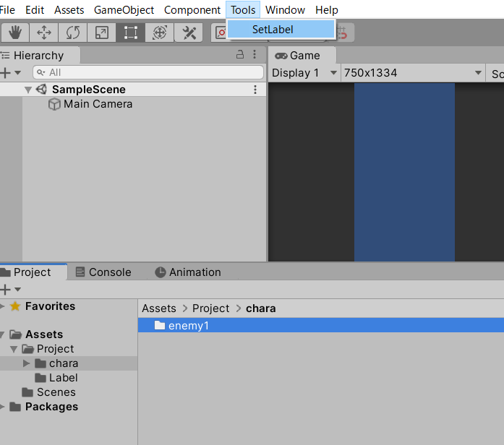Open Hierarchy create dropdown arrow
This screenshot has height=445, width=504.
click(17, 72)
